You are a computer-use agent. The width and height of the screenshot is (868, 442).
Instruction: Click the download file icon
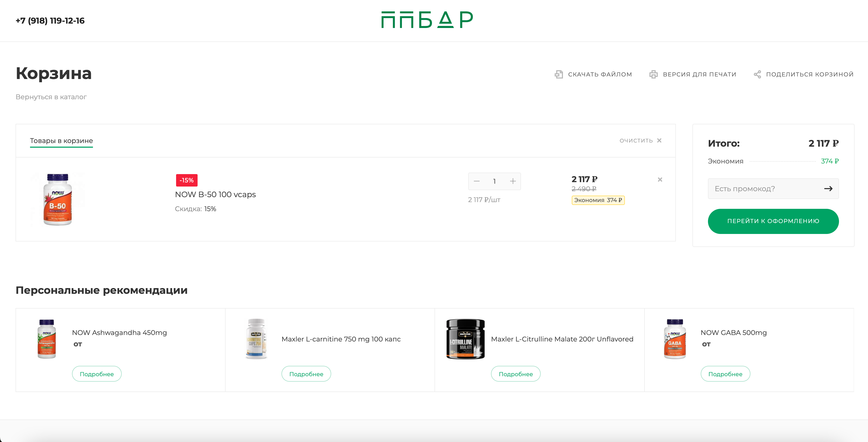pyautogui.click(x=559, y=74)
